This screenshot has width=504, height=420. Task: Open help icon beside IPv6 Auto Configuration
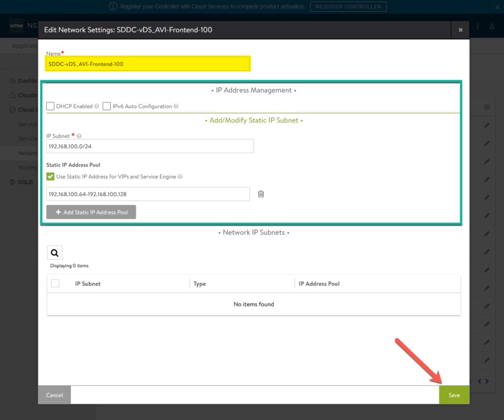[x=176, y=106]
